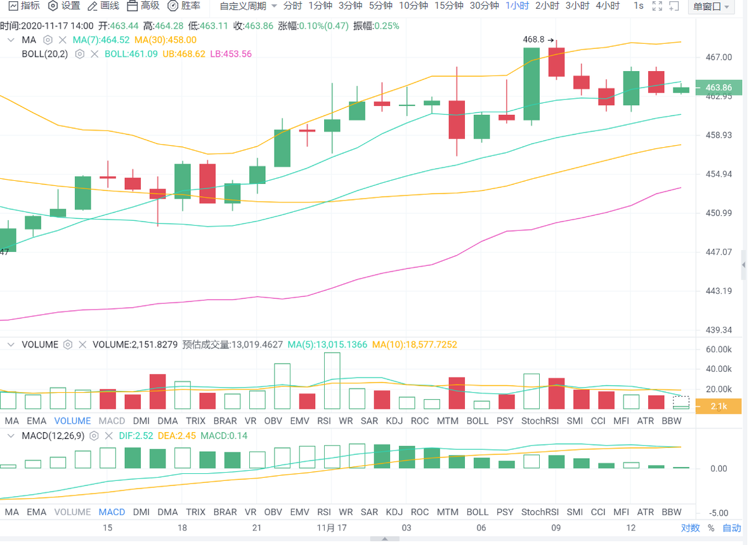This screenshot has width=756, height=545.
Task: Switch volume panel to KDJ indicator
Action: click(x=394, y=421)
